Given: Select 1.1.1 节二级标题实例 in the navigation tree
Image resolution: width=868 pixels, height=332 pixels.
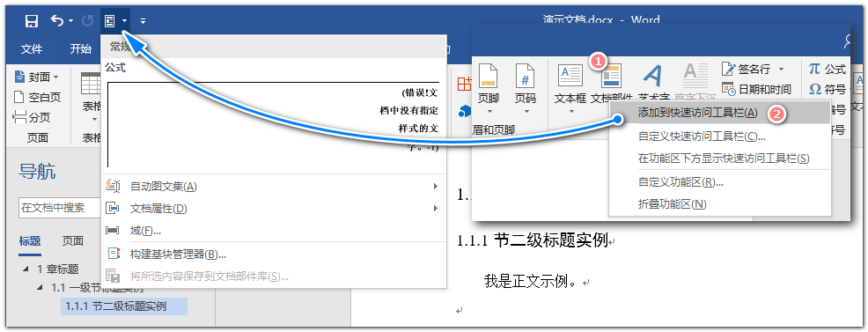Looking at the screenshot, I should (x=124, y=306).
